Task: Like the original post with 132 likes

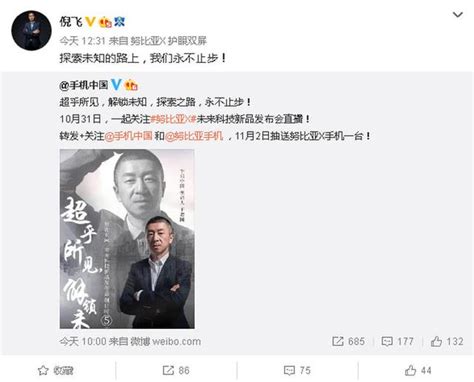Action: click(x=447, y=341)
